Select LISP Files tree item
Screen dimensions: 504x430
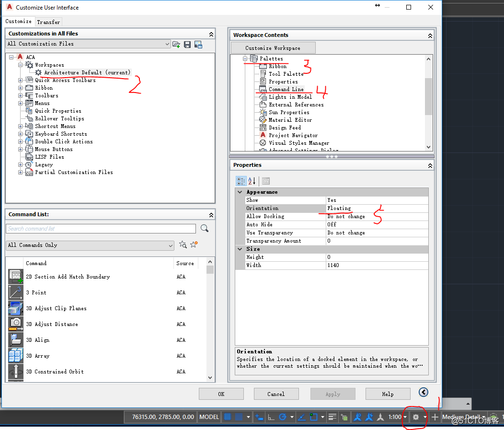click(49, 157)
